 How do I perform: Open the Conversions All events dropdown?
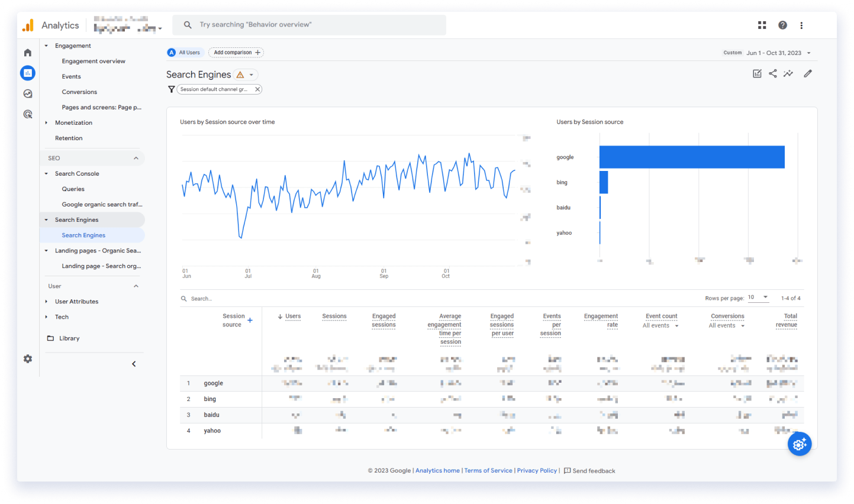(727, 325)
